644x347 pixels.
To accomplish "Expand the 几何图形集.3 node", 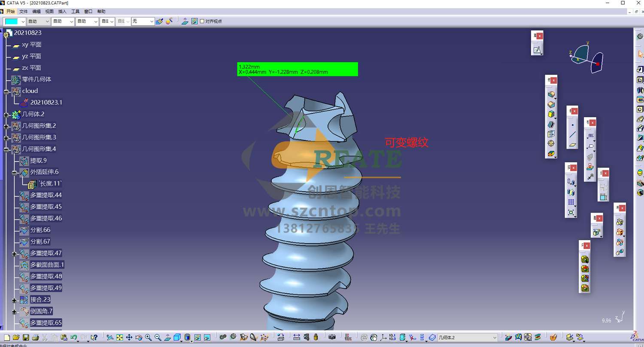I will [x=6, y=137].
